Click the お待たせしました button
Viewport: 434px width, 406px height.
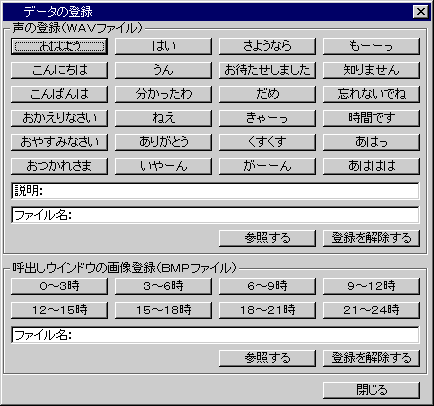[267, 70]
